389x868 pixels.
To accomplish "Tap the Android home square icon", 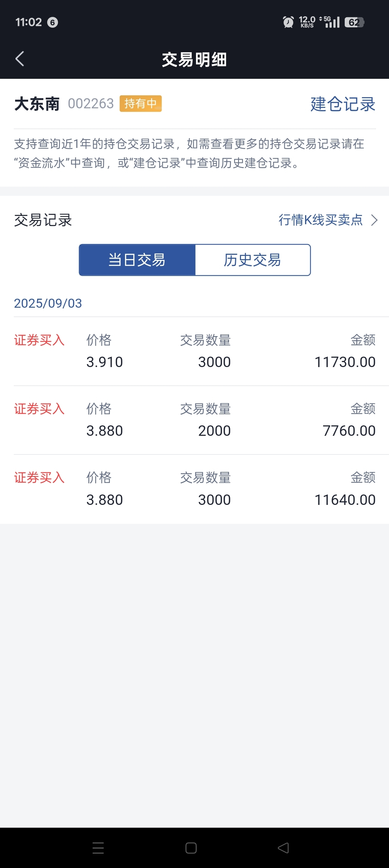I will 191,848.
